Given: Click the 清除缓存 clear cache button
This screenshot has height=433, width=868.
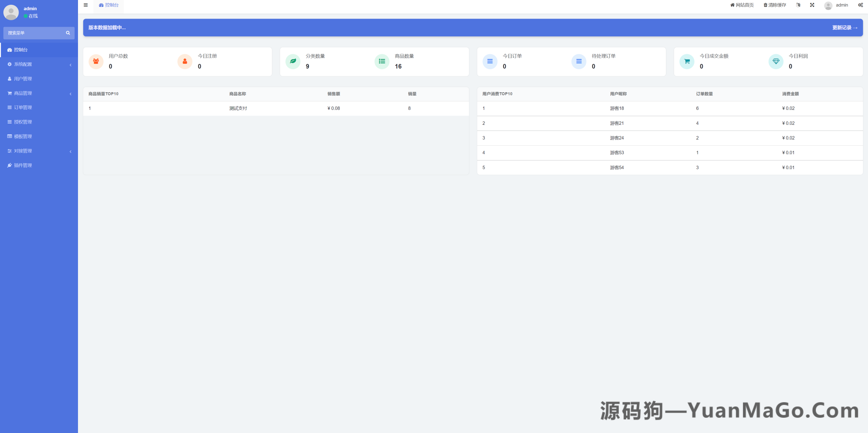Looking at the screenshot, I should click(774, 5).
